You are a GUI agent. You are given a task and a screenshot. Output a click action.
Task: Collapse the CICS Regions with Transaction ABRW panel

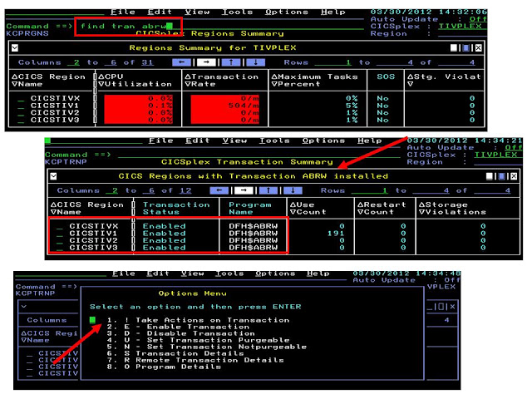click(53, 176)
